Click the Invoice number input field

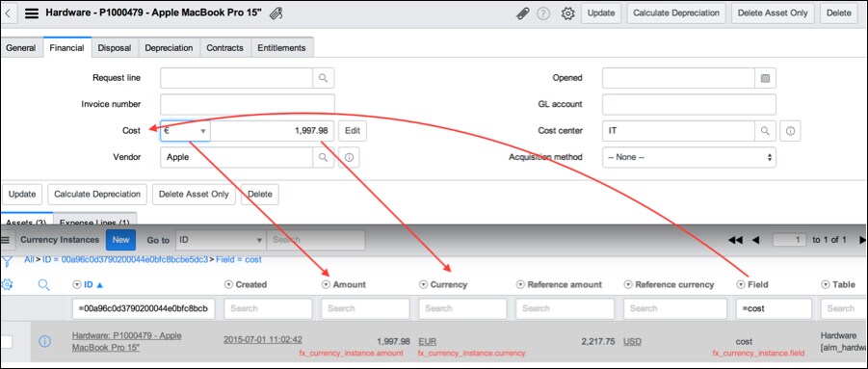pos(248,104)
